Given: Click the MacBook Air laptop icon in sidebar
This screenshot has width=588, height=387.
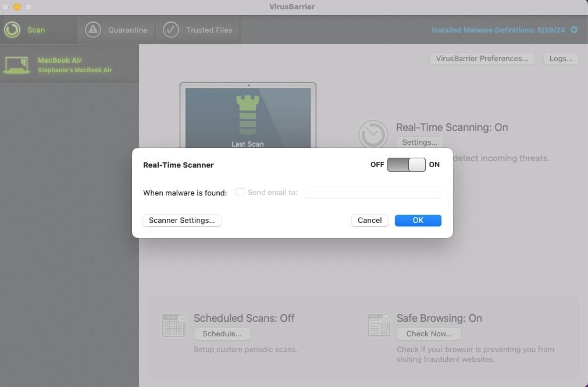Looking at the screenshot, I should click(16, 65).
